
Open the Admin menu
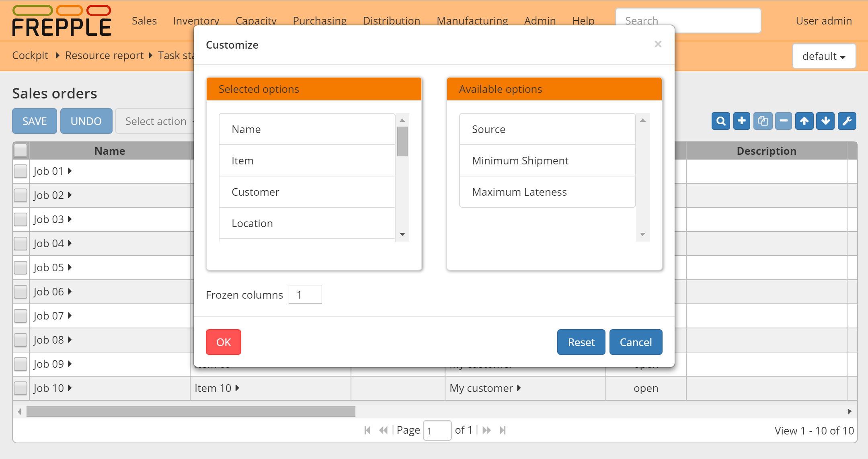[540, 21]
